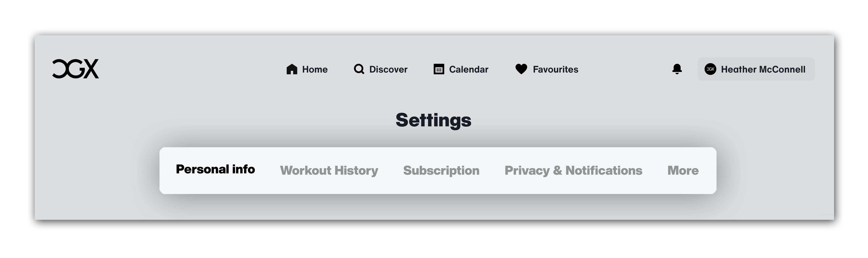
Task: Open notifications with the bell icon
Action: click(x=677, y=69)
